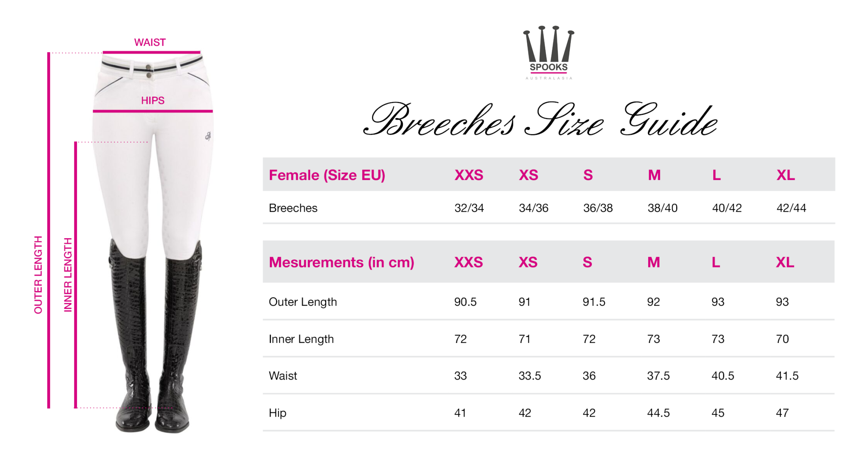Click the 44.5 hip value for M
The image size is (868, 455).
click(x=658, y=413)
